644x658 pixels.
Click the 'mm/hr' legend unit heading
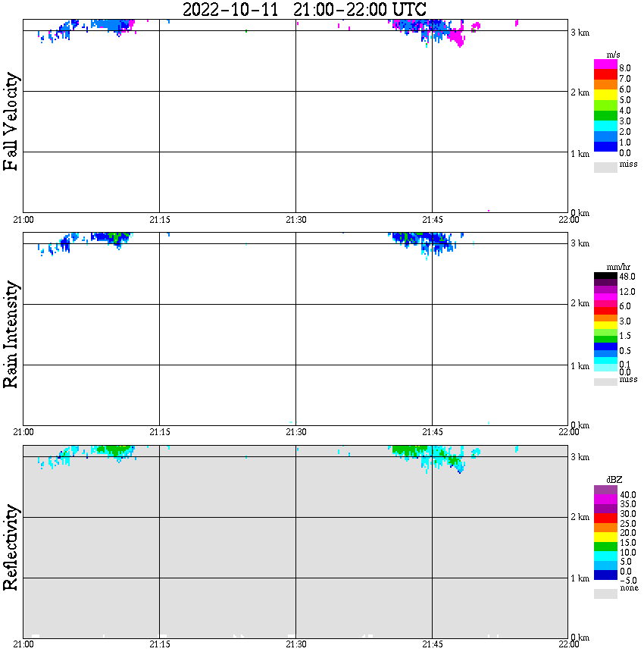tap(618, 267)
